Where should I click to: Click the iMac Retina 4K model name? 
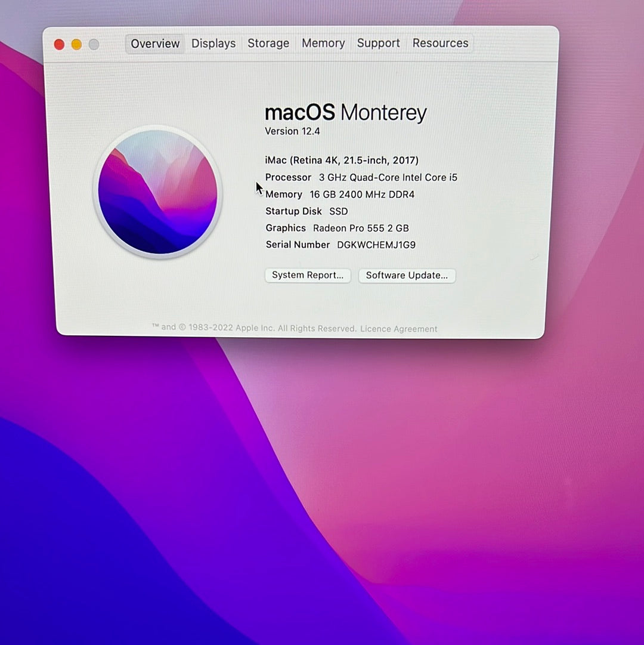(x=342, y=160)
